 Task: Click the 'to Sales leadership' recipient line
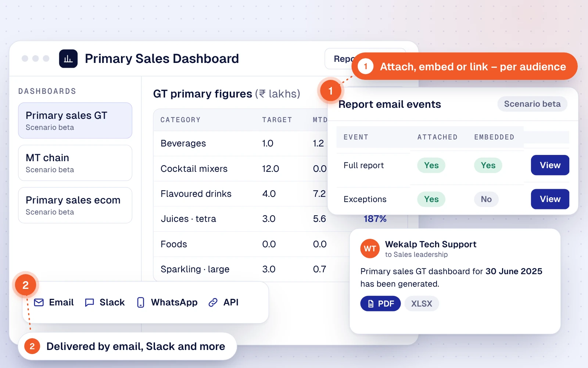[416, 255]
